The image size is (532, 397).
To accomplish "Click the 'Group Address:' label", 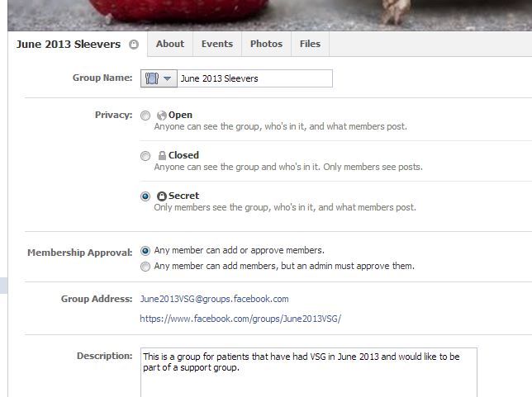I will 97,299.
